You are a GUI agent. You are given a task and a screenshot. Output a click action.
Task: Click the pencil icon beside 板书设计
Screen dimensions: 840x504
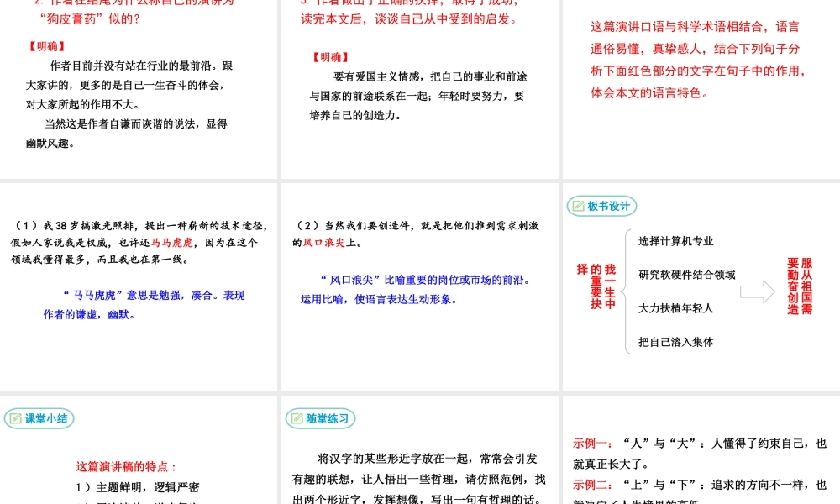pos(579,206)
